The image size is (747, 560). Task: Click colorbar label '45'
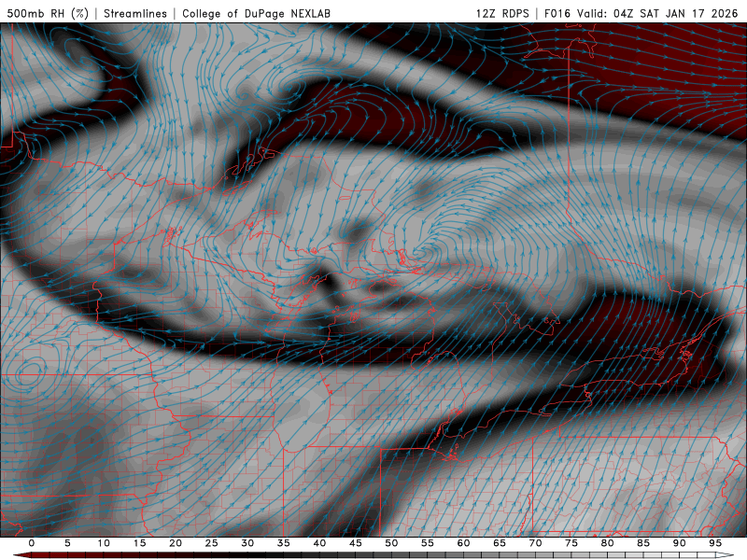pyautogui.click(x=356, y=543)
